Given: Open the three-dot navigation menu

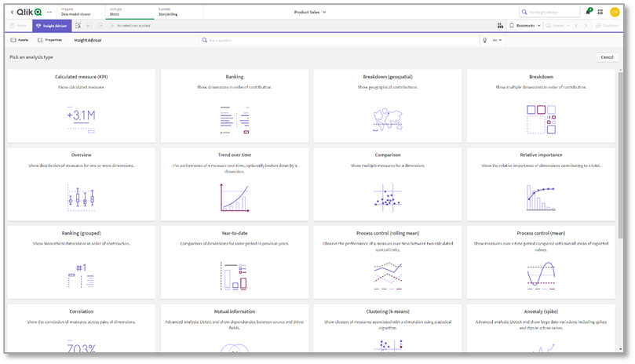Looking at the screenshot, I should [x=49, y=12].
